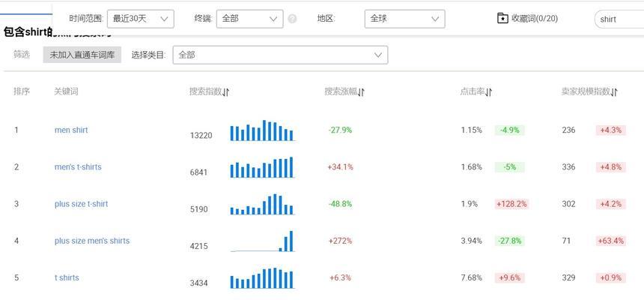Expand the 选择类目 全部 dropdown
Image resolution: width=644 pixels, height=300 pixels.
pos(280,55)
